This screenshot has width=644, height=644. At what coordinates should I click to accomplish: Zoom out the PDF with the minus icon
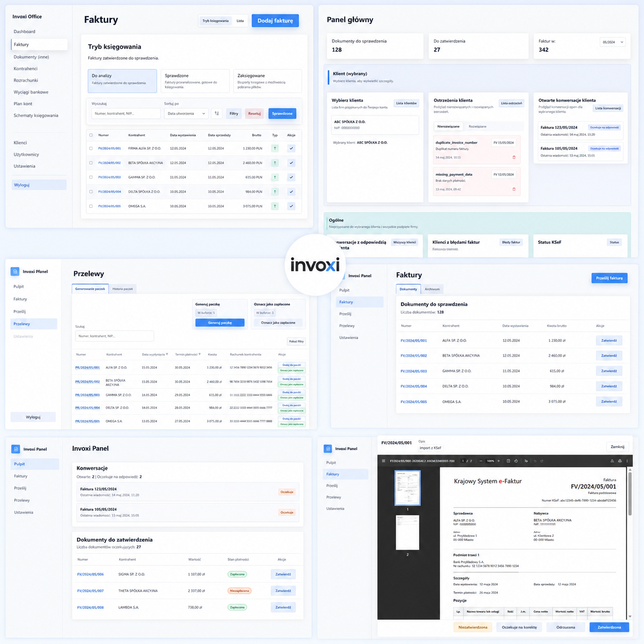pyautogui.click(x=481, y=461)
